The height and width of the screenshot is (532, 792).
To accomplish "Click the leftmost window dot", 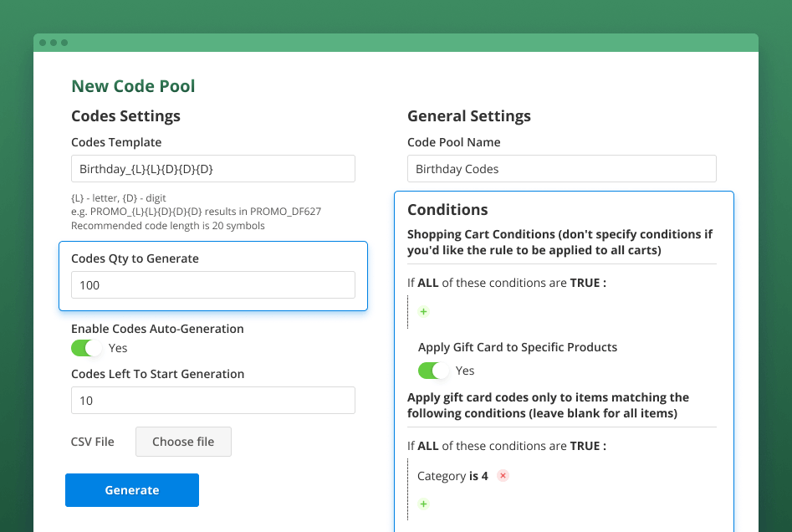I will (43, 41).
